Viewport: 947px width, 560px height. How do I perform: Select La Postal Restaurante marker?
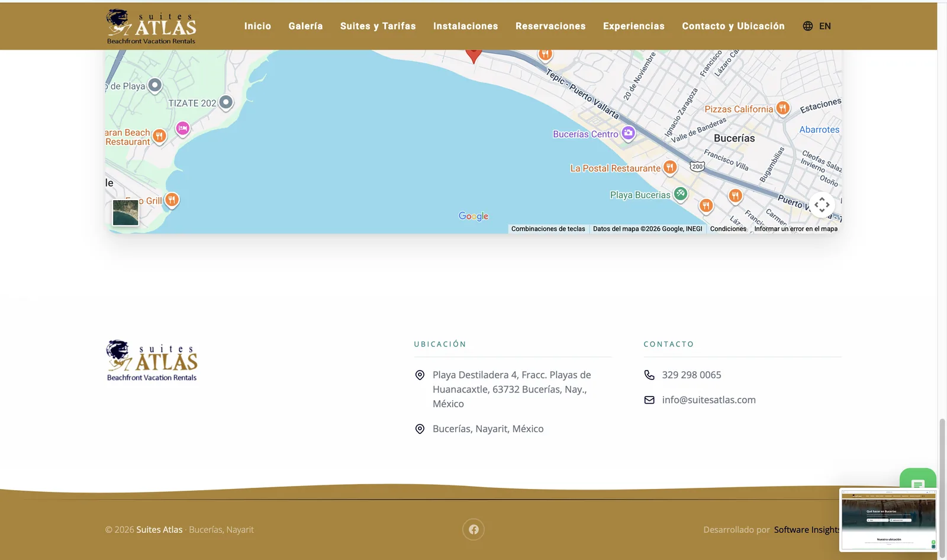[669, 168]
